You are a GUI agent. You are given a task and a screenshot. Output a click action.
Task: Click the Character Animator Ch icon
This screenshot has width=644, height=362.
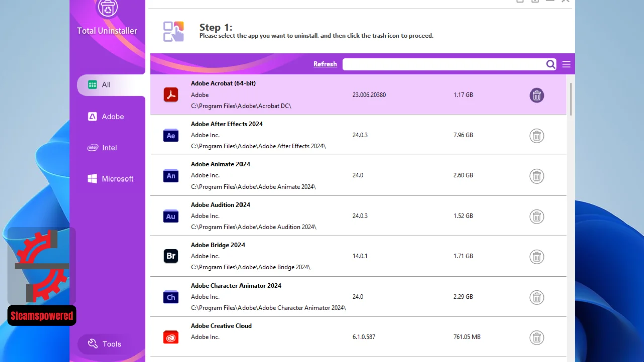pos(171,297)
